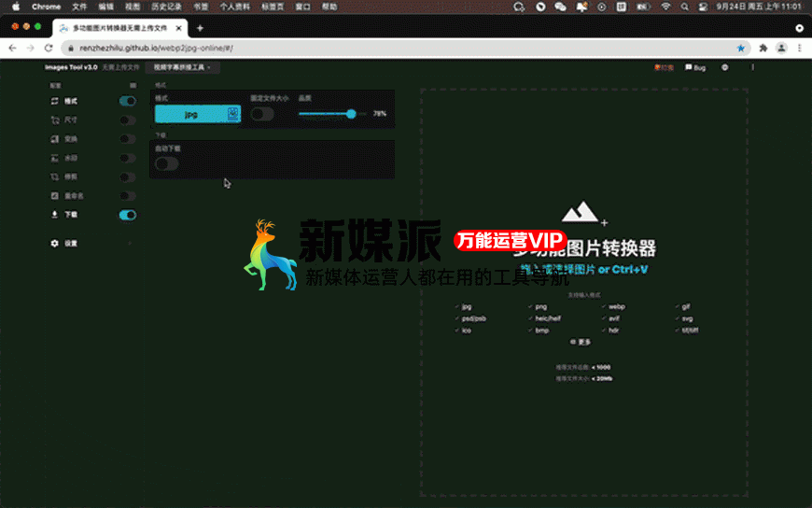Open the 文件 (File) menu
812x508 pixels.
[79, 7]
